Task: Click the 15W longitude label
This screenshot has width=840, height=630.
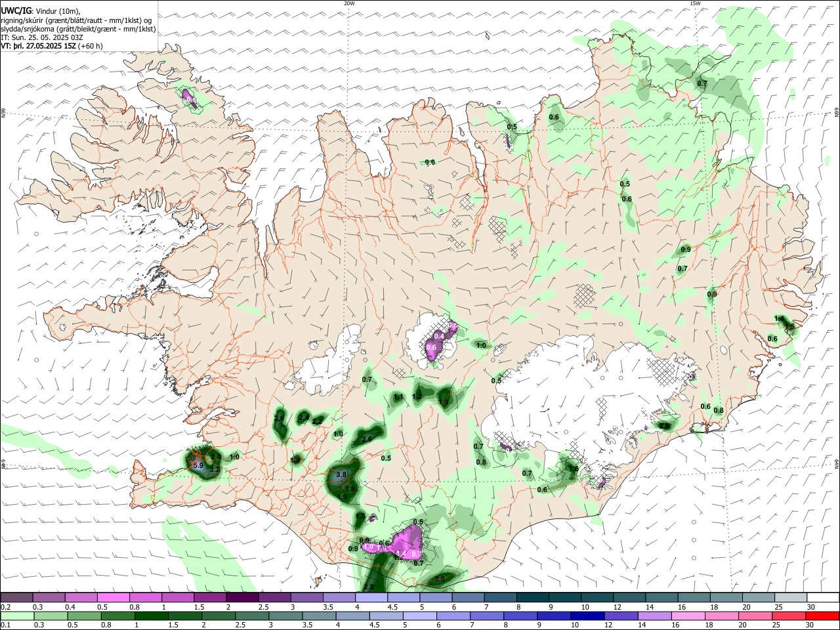Action: pyautogui.click(x=695, y=3)
